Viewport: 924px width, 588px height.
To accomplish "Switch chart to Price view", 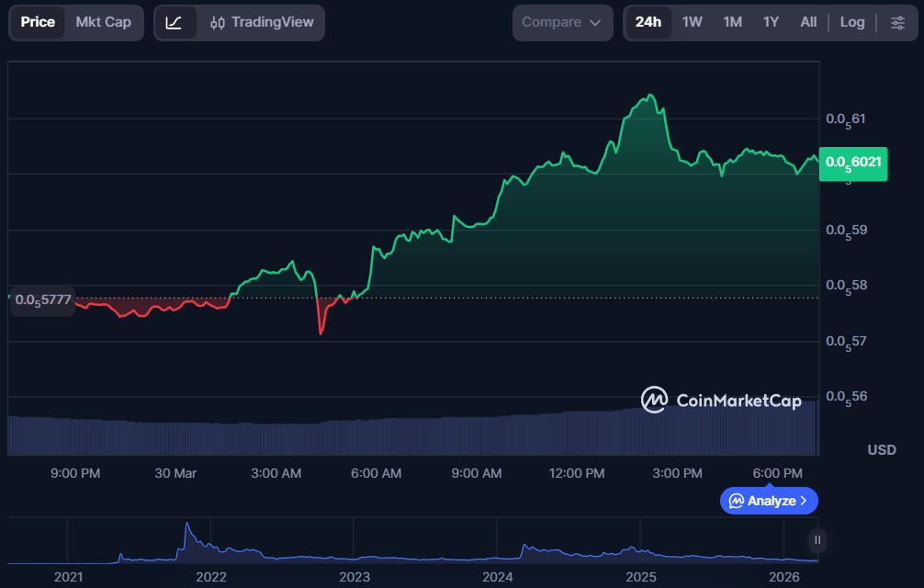I will (38, 22).
